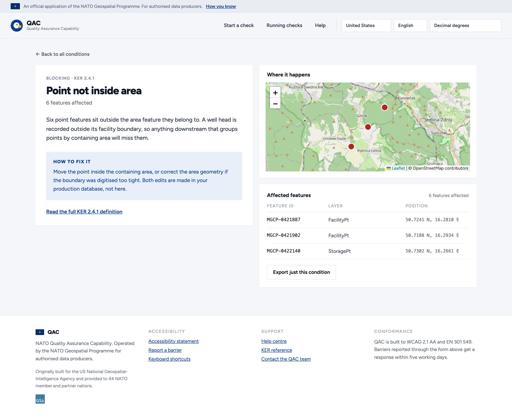Click position 50.7241 N, 16.2810 E

point(432,220)
